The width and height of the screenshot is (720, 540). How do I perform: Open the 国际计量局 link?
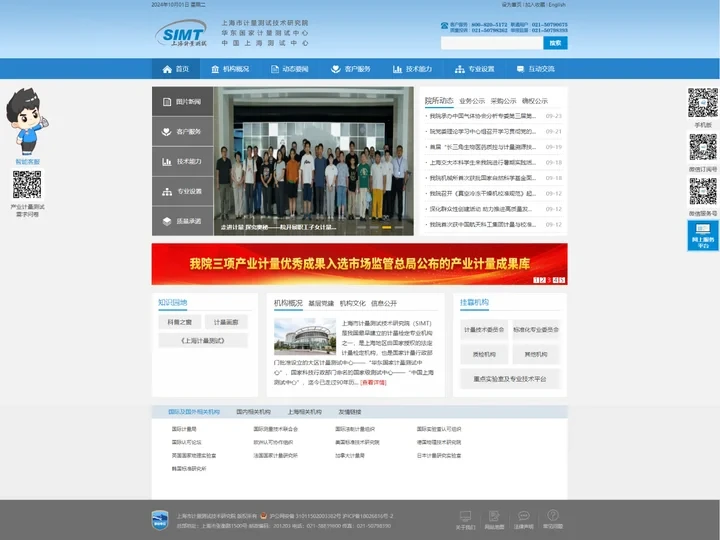click(x=184, y=429)
